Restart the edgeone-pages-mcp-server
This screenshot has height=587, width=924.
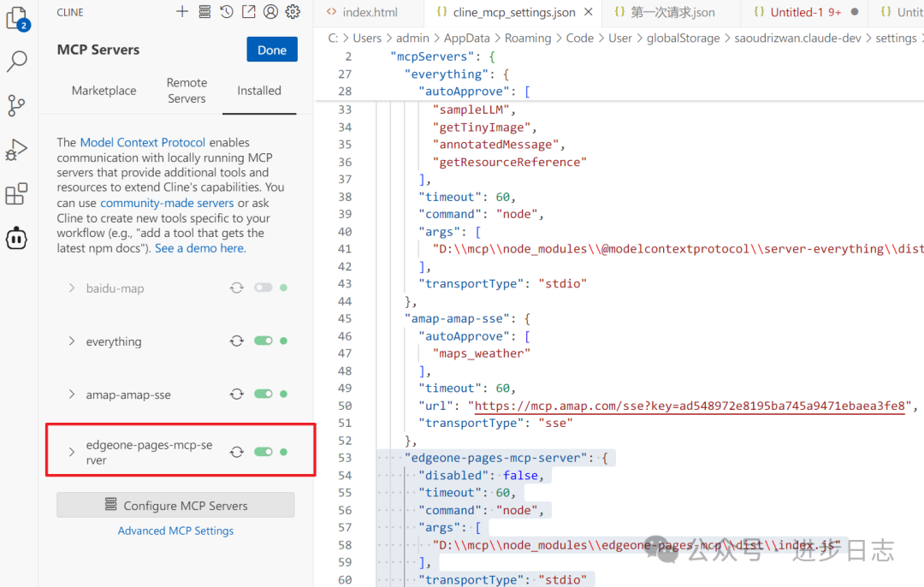coord(237,452)
